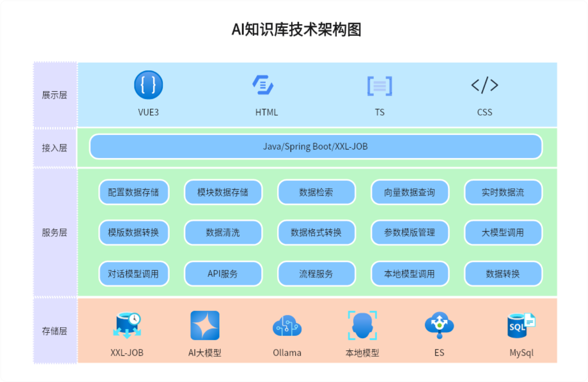The width and height of the screenshot is (588, 382).
Task: Select the 本地模型调用 service box
Action: [410, 274]
